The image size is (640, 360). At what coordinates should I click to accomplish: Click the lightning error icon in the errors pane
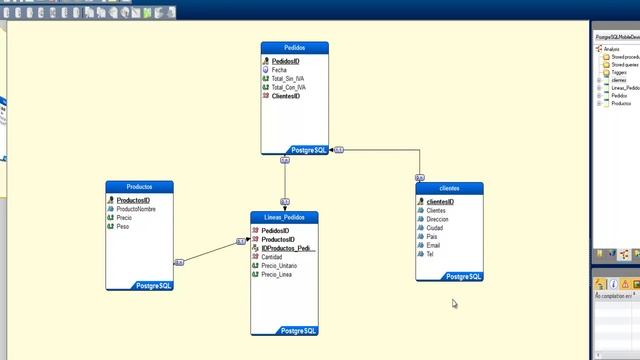pos(600,284)
